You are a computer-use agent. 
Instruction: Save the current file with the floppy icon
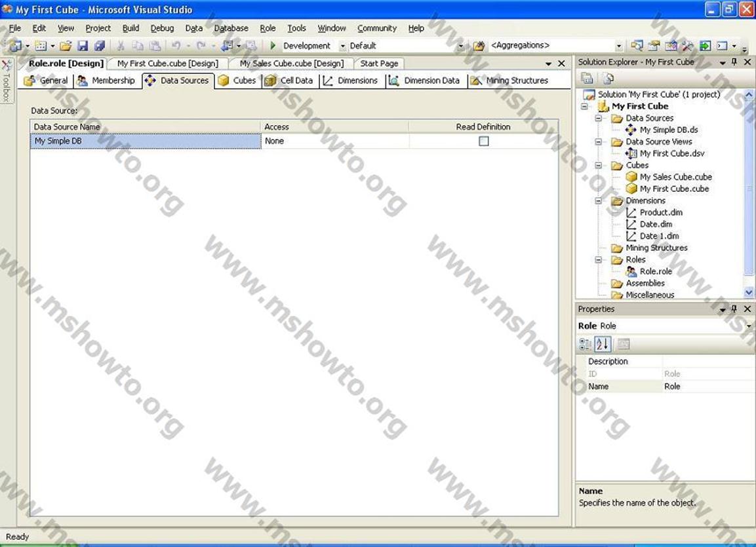click(83, 46)
